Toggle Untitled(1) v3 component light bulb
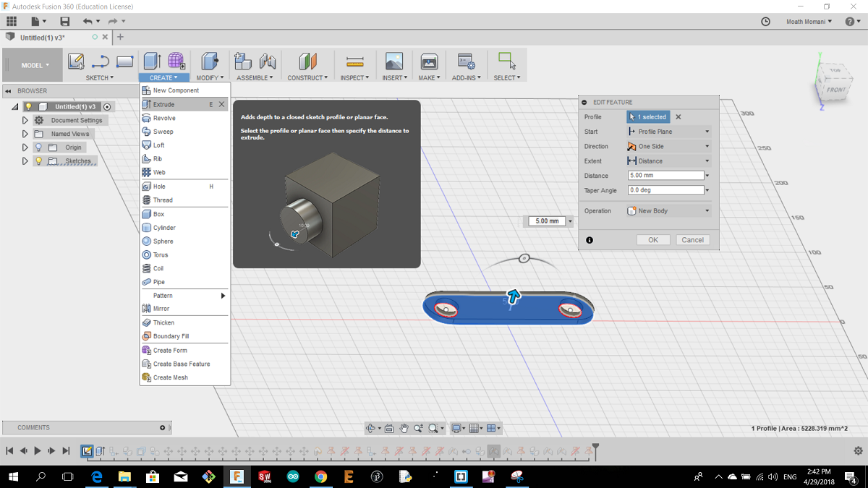868x488 pixels. [x=29, y=106]
